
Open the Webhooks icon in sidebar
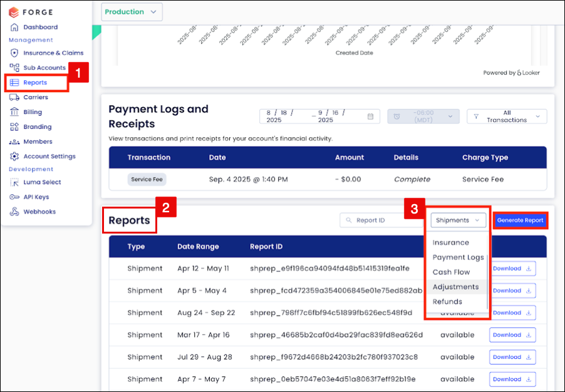[14, 212]
